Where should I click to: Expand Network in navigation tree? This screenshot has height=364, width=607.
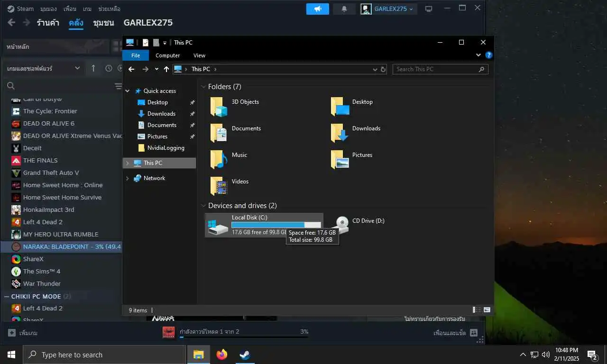[x=127, y=178]
